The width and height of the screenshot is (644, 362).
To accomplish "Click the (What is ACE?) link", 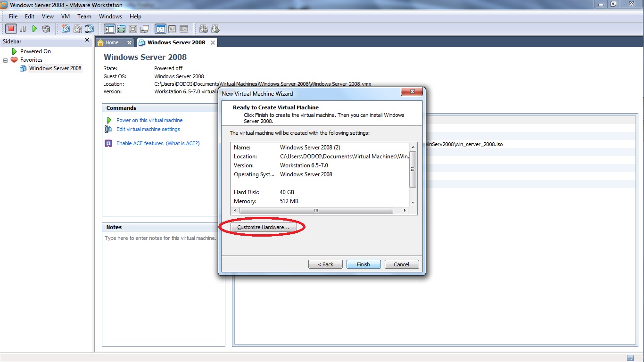I will click(x=183, y=143).
